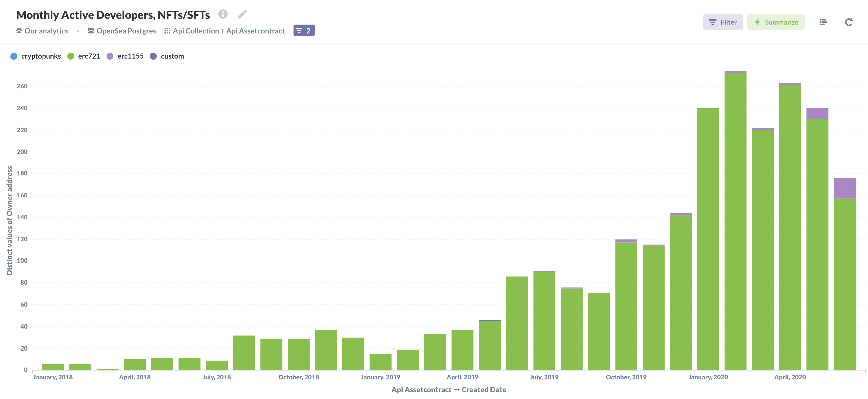Open the Our analytics collection link
The image size is (868, 399).
point(46,31)
